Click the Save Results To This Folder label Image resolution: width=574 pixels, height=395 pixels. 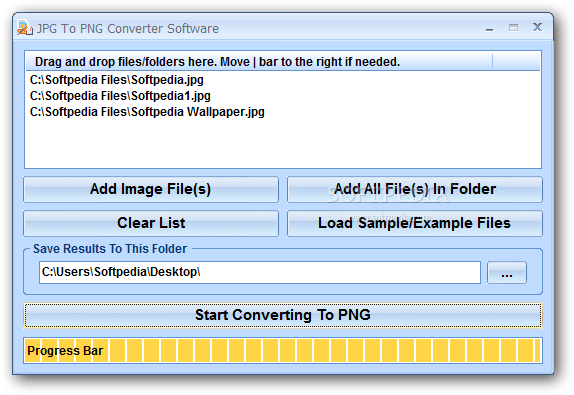point(110,249)
